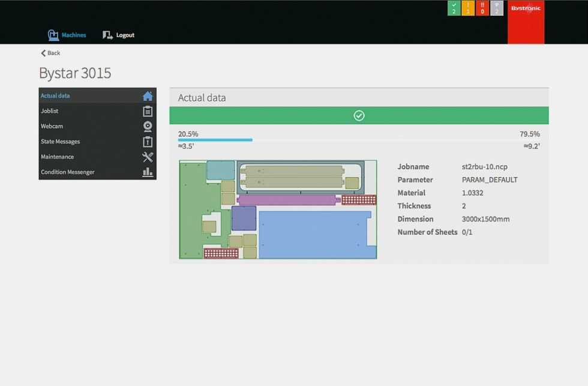588x386 pixels.
Task: Click the PARAM_DEFAULT parameter value
Action: point(490,180)
